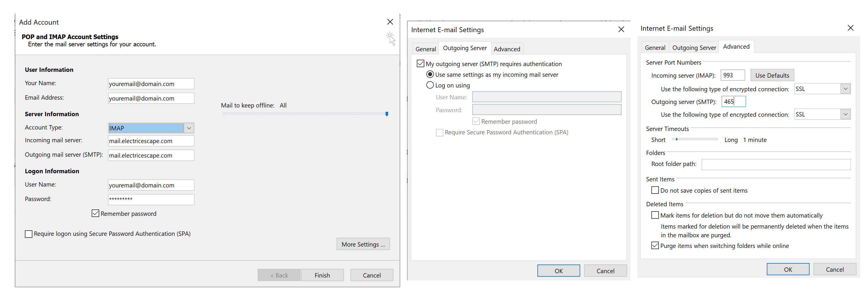Viewport: 868px width, 301px height.
Task: Select Use same settings as incoming mail server
Action: pyautogui.click(x=430, y=74)
